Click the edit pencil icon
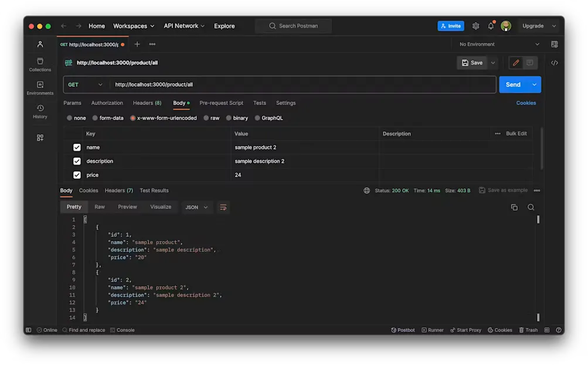Viewport: 588px width, 366px height. (516, 63)
